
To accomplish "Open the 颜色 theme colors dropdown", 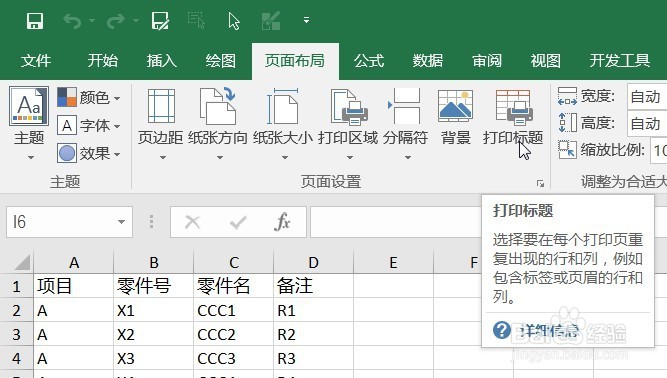I will [89, 98].
